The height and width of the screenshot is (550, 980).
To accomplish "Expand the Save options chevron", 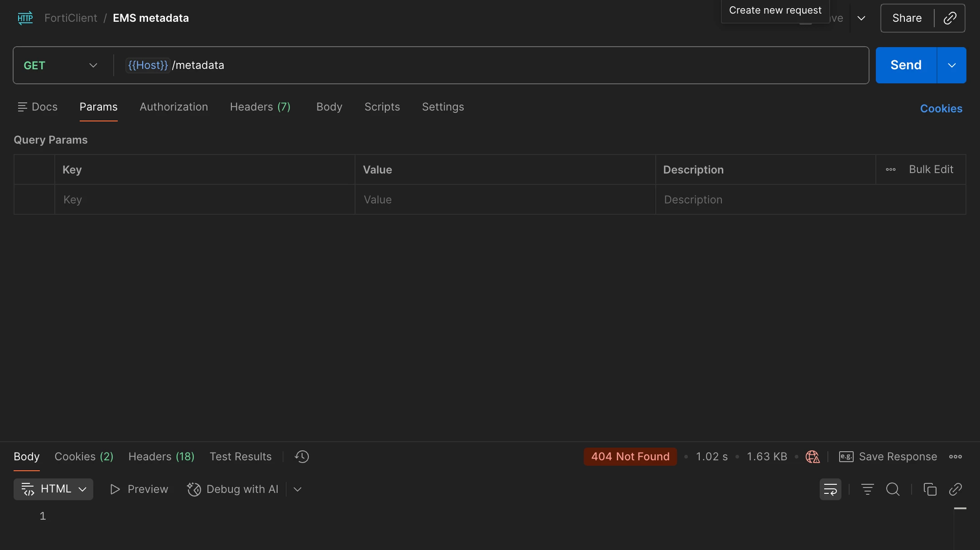I will pyautogui.click(x=861, y=18).
